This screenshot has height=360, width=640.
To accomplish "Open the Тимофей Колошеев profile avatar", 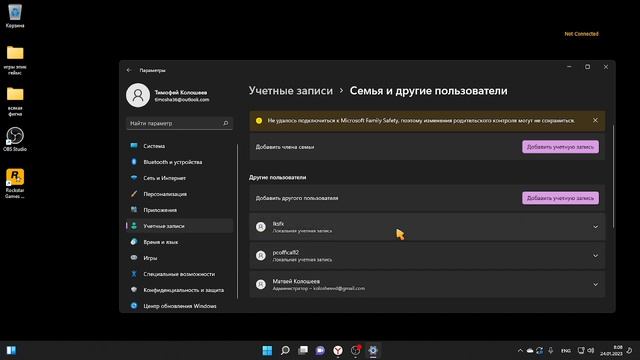I will (x=138, y=96).
